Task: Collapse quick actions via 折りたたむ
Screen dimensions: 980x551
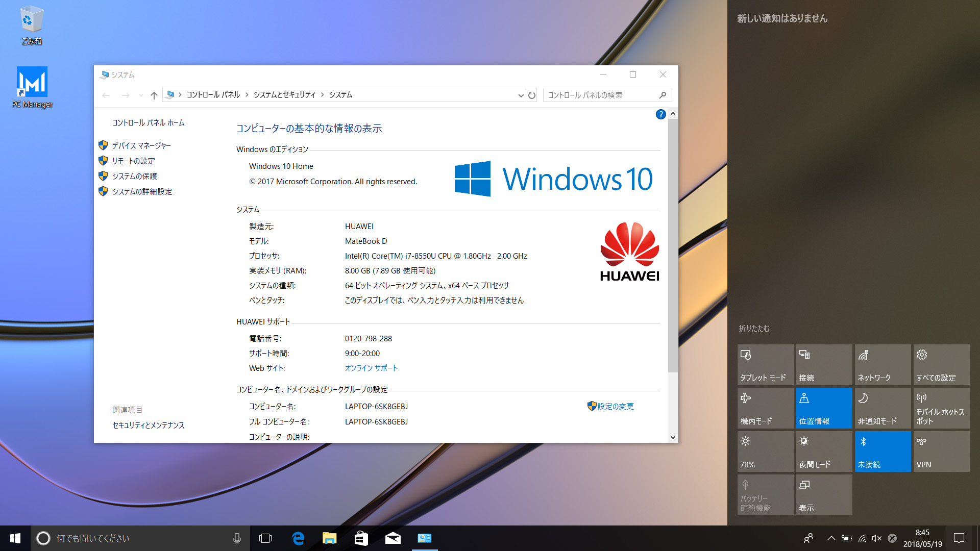Action: pyautogui.click(x=754, y=329)
